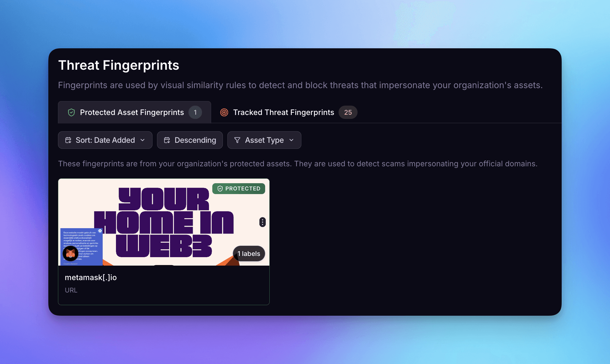610x364 pixels.
Task: Open the three-dot menu on metamask card
Action: pyautogui.click(x=262, y=222)
